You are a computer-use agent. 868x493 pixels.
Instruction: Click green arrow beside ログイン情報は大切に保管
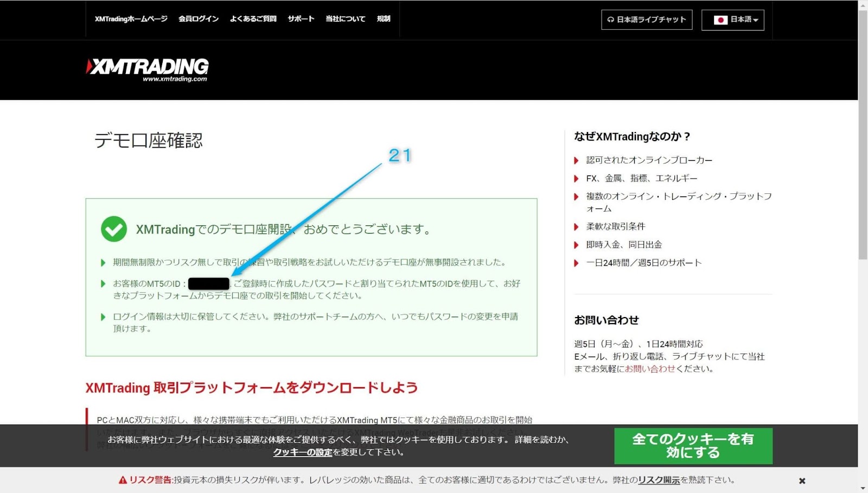pyautogui.click(x=103, y=317)
